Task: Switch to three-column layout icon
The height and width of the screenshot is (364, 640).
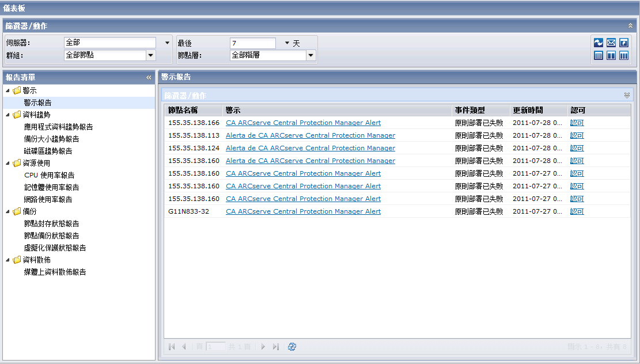Action: click(624, 55)
